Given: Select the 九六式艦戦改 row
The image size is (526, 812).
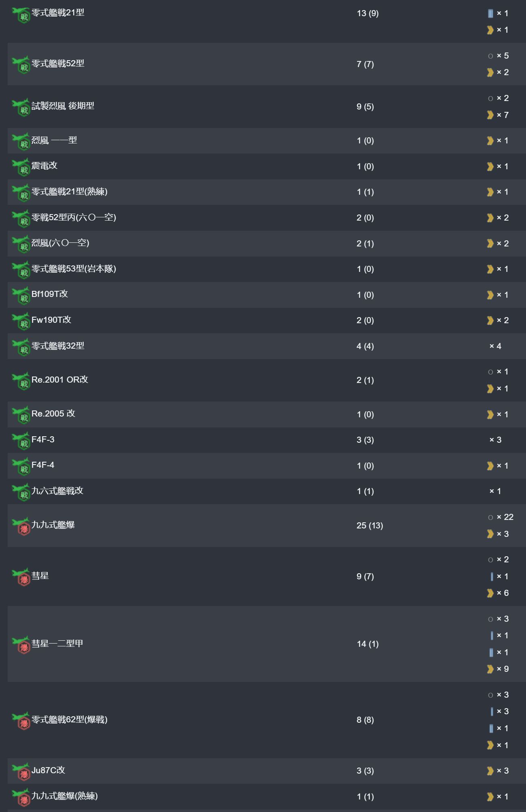Looking at the screenshot, I should [267, 491].
